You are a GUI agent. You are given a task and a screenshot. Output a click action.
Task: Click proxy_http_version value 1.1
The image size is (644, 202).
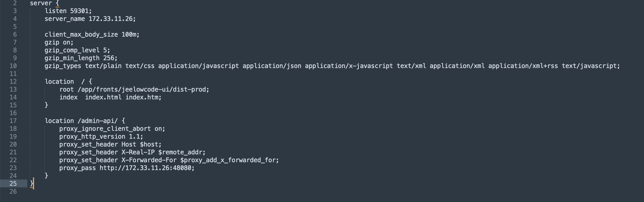coord(135,137)
